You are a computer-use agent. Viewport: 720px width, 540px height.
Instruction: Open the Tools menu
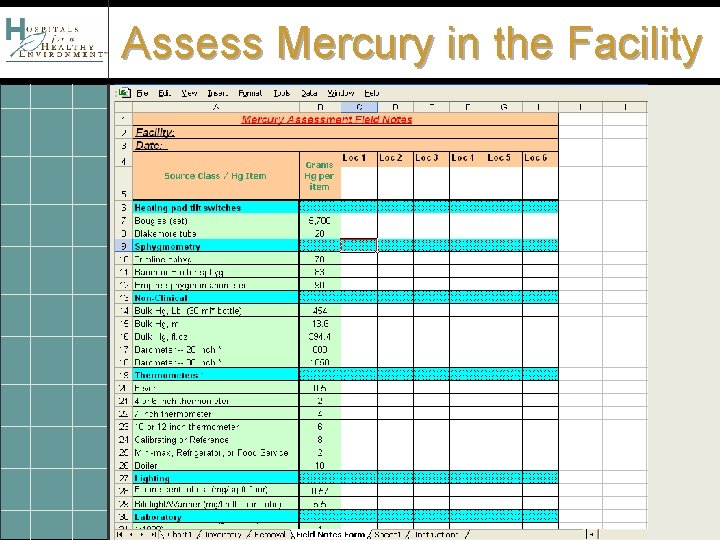(x=281, y=93)
